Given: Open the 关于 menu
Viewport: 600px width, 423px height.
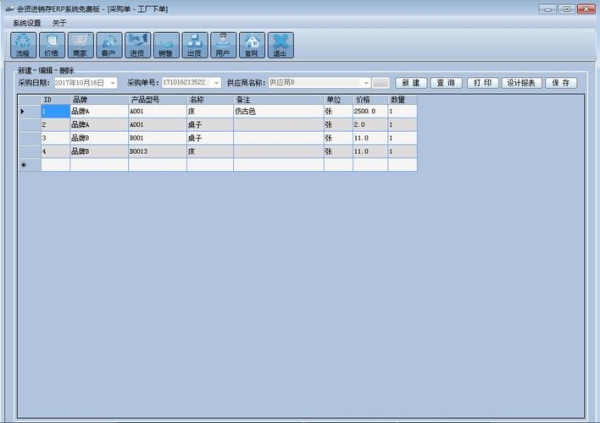Looking at the screenshot, I should [x=59, y=23].
